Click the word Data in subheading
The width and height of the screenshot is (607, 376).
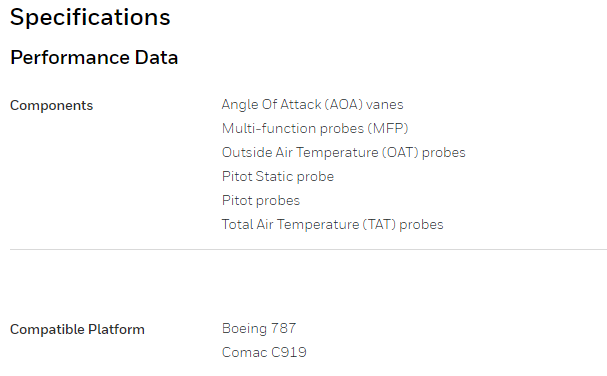(156, 58)
